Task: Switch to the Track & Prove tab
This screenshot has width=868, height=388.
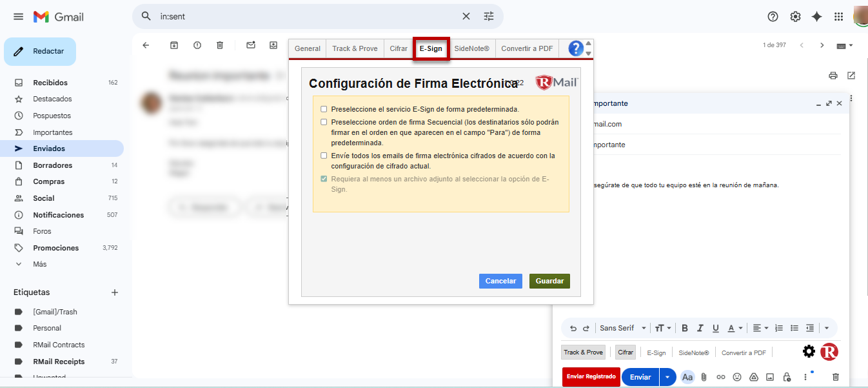Action: pyautogui.click(x=355, y=48)
